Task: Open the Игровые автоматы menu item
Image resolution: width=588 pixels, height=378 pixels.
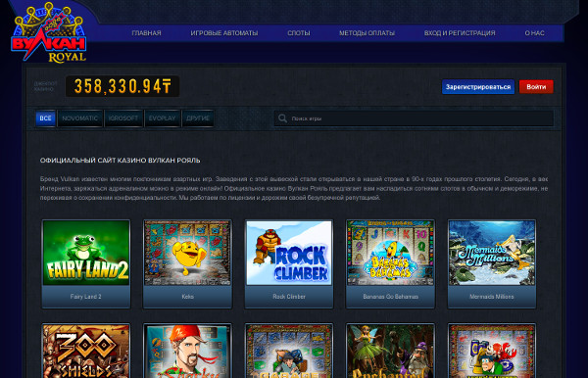Action: (224, 33)
